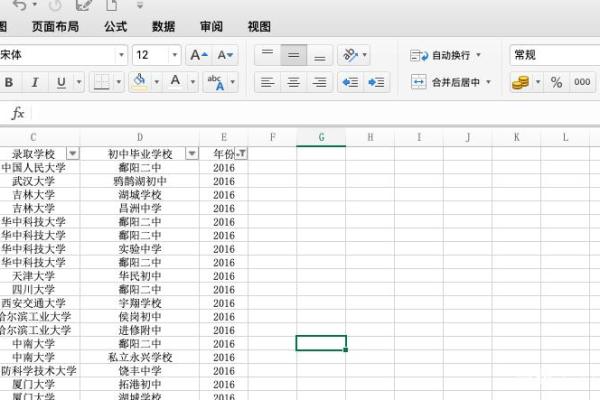
Task: Click the fx insert function icon
Action: [x=18, y=113]
